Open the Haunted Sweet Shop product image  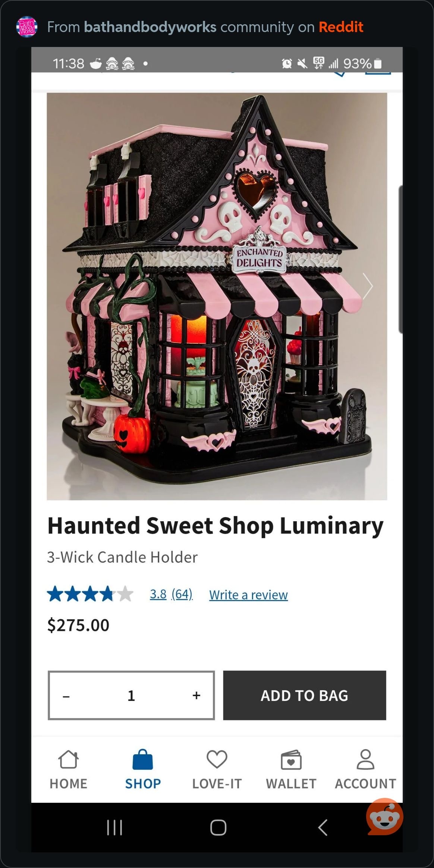217,296
